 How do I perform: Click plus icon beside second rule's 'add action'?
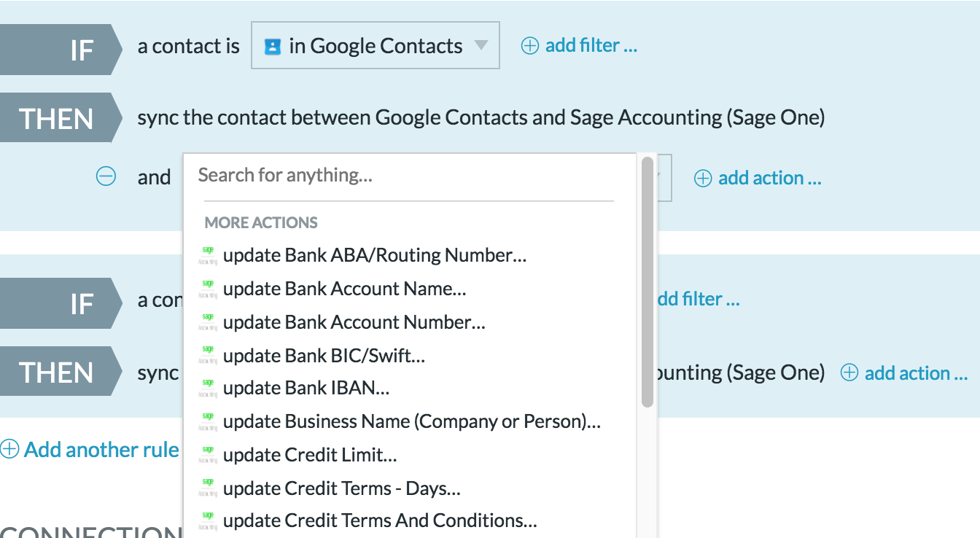(x=849, y=373)
